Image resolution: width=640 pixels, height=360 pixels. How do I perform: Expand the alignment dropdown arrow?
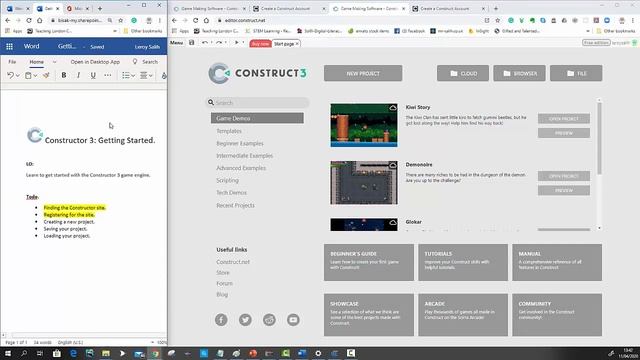151,76
